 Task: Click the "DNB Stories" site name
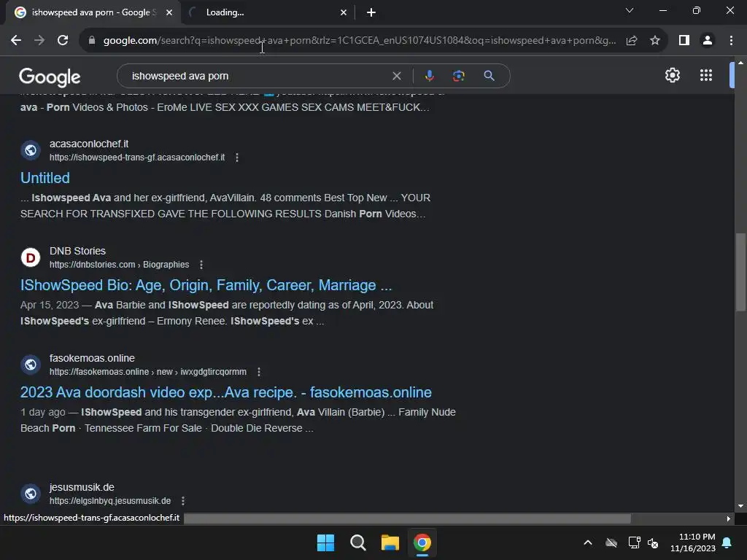click(x=77, y=251)
